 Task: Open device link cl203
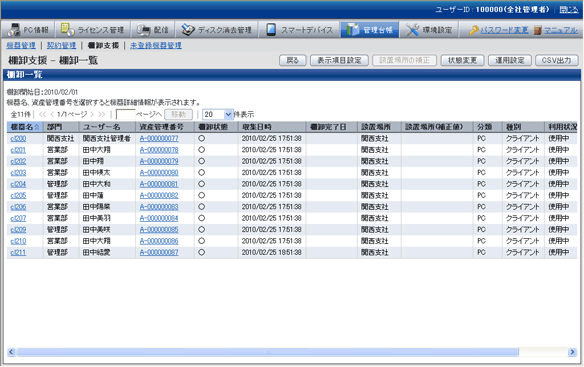point(18,173)
